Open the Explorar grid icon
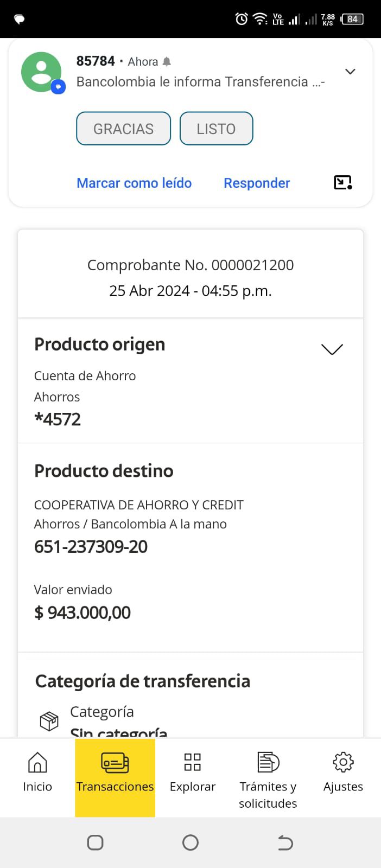 coord(193,762)
